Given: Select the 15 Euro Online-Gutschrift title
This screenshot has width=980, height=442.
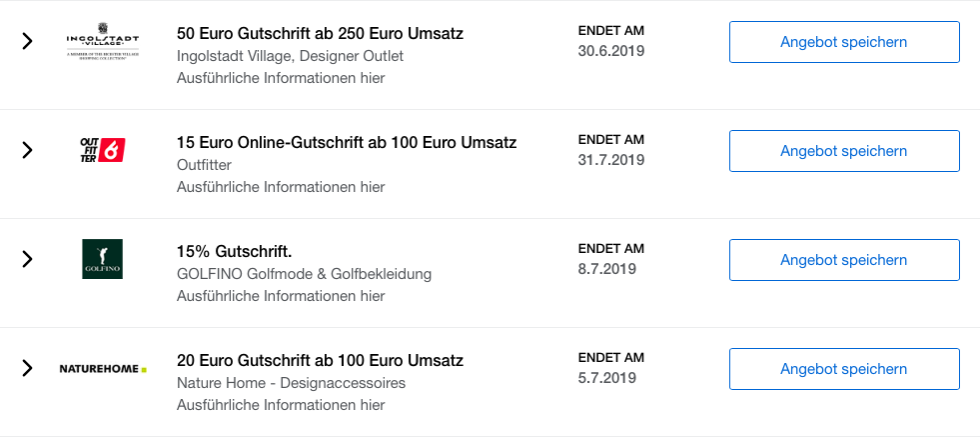Looking at the screenshot, I should [x=347, y=142].
